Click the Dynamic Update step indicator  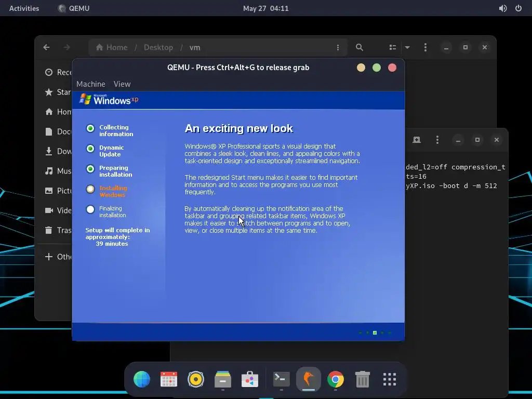point(90,149)
